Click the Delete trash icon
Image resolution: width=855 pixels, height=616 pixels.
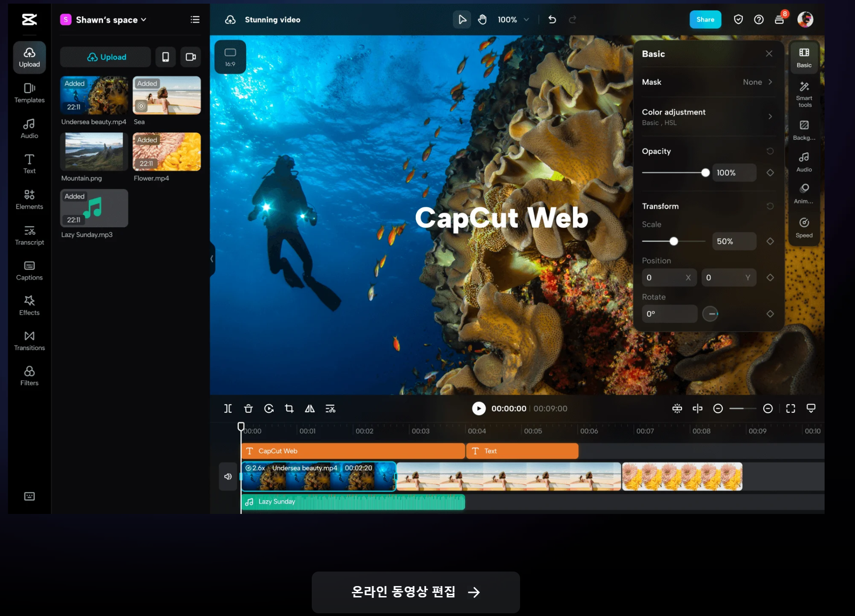248,409
